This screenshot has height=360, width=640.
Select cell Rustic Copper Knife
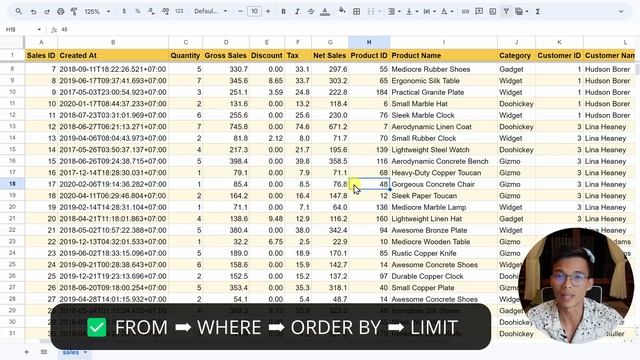click(443, 253)
